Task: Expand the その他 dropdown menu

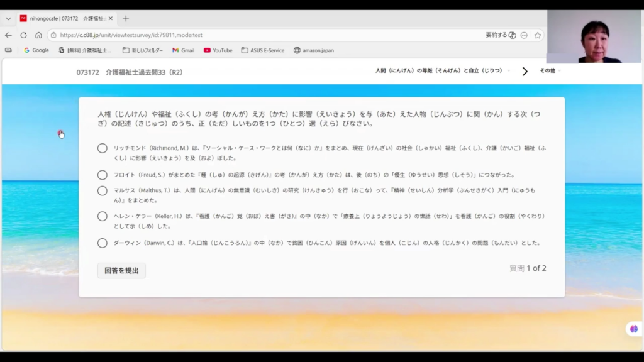Action: coord(550,71)
